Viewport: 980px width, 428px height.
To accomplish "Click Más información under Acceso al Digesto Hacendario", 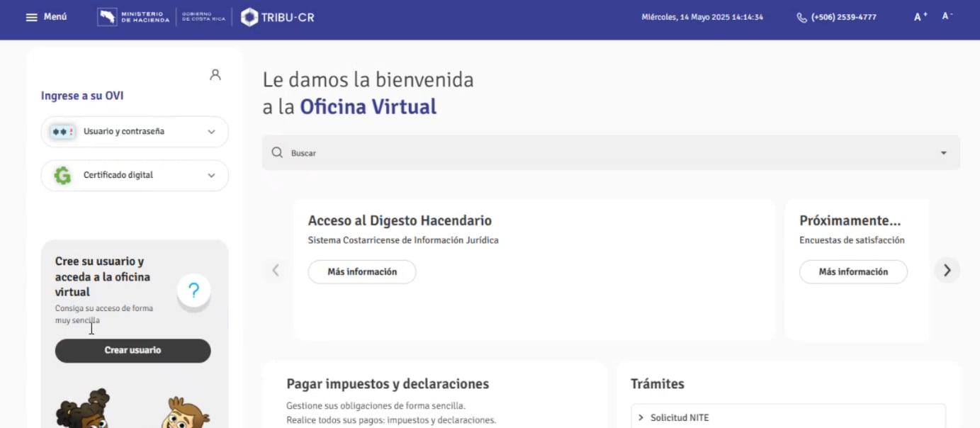I will [361, 271].
